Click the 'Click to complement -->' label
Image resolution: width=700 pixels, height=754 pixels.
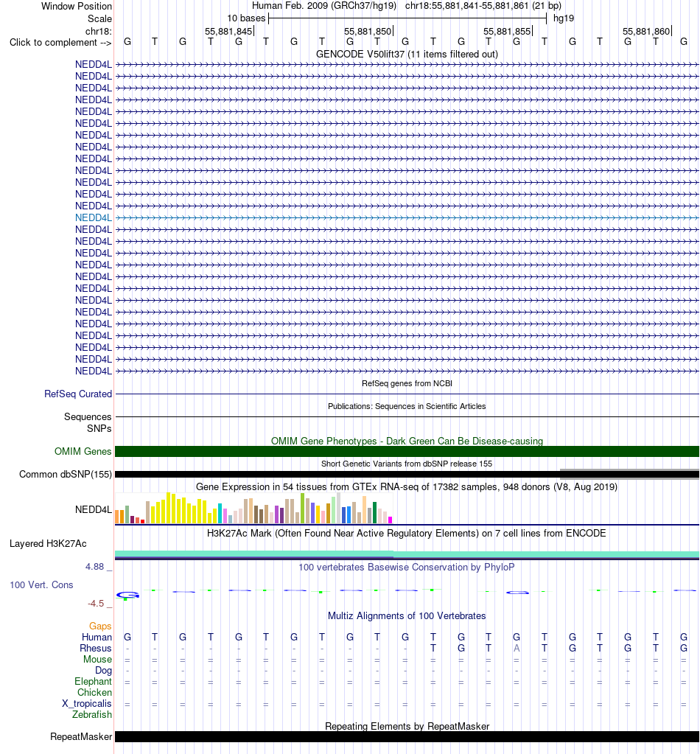pyautogui.click(x=60, y=42)
